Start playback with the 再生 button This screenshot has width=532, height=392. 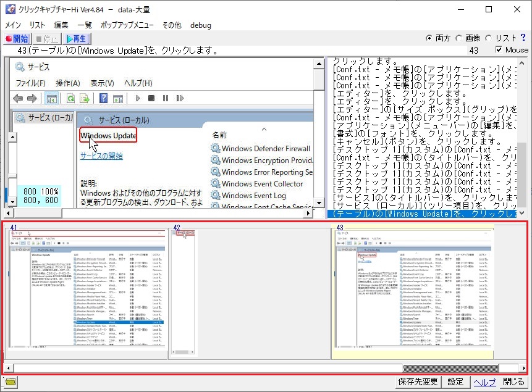(x=77, y=39)
